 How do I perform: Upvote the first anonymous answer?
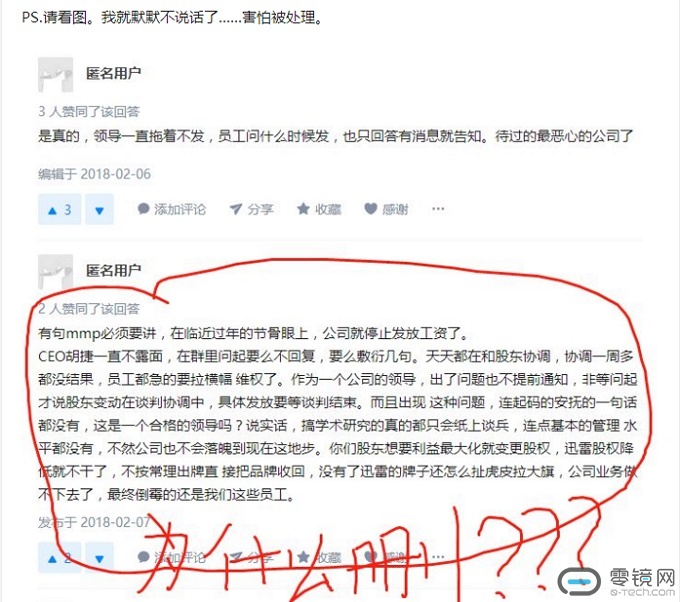pyautogui.click(x=59, y=209)
